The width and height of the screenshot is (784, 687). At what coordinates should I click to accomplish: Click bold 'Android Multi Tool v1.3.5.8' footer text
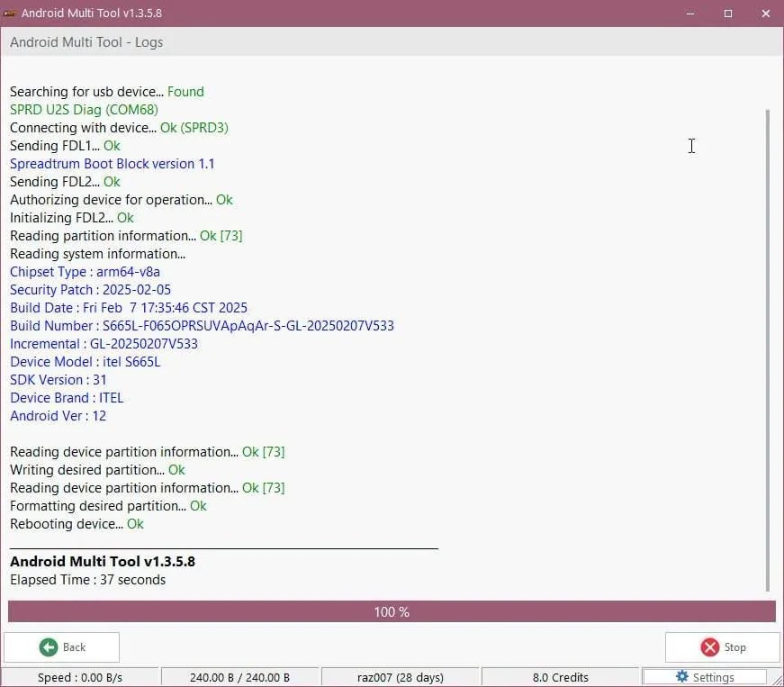coord(103,561)
